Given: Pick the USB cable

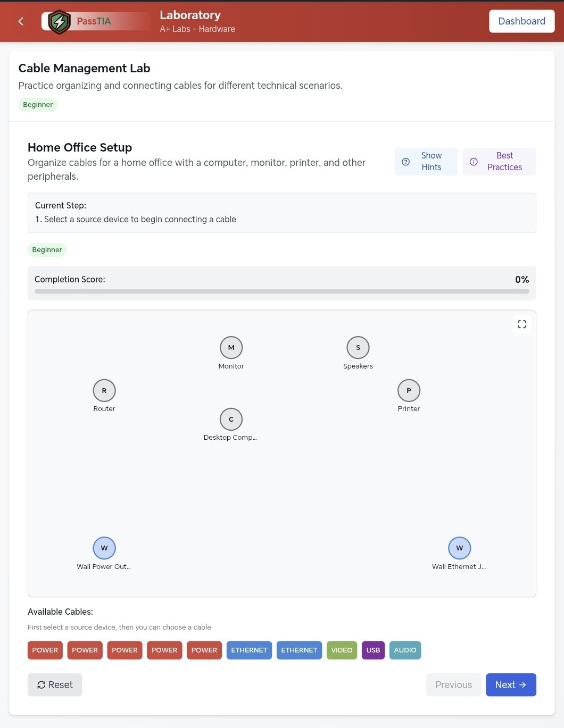Looking at the screenshot, I should click(x=373, y=650).
